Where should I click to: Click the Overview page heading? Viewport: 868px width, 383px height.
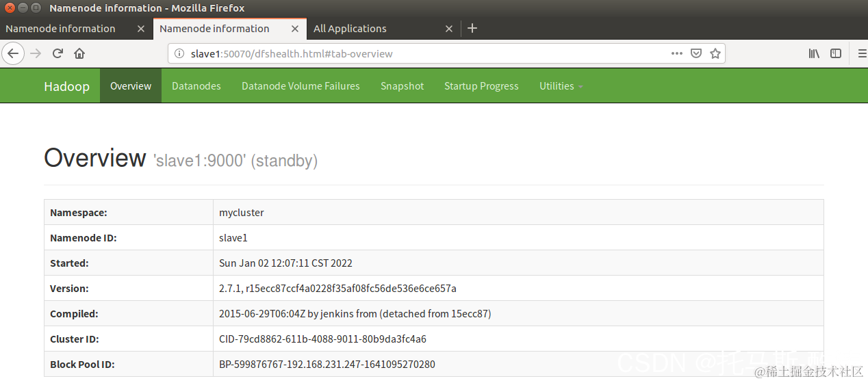point(95,158)
